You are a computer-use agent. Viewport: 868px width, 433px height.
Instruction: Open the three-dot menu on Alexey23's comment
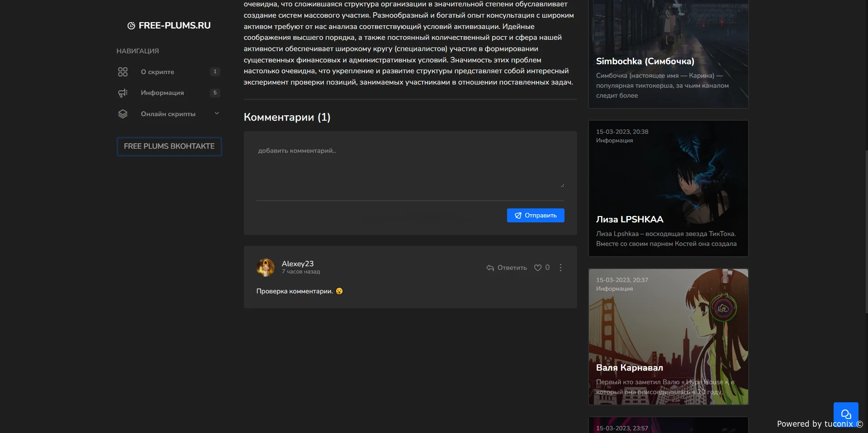pyautogui.click(x=560, y=268)
